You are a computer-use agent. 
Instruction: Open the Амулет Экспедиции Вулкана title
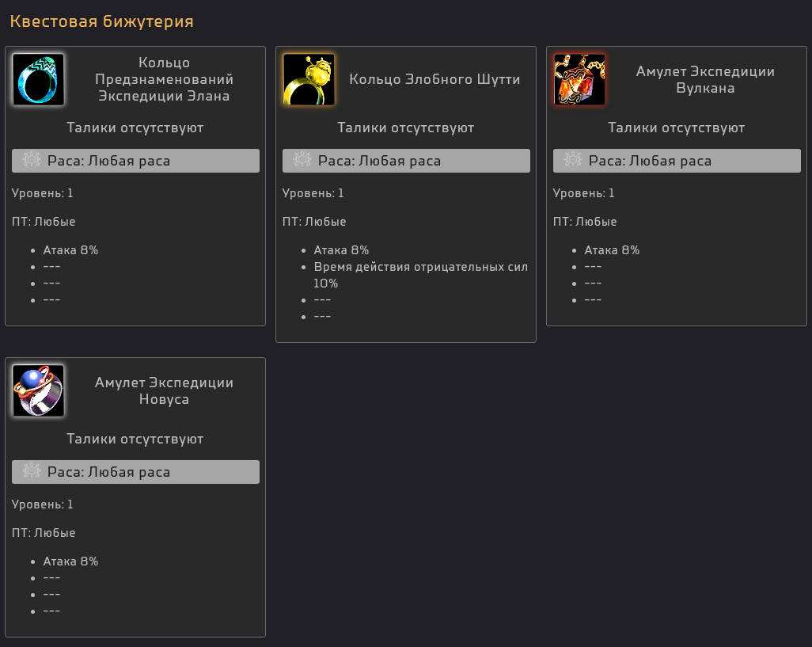pyautogui.click(x=705, y=79)
